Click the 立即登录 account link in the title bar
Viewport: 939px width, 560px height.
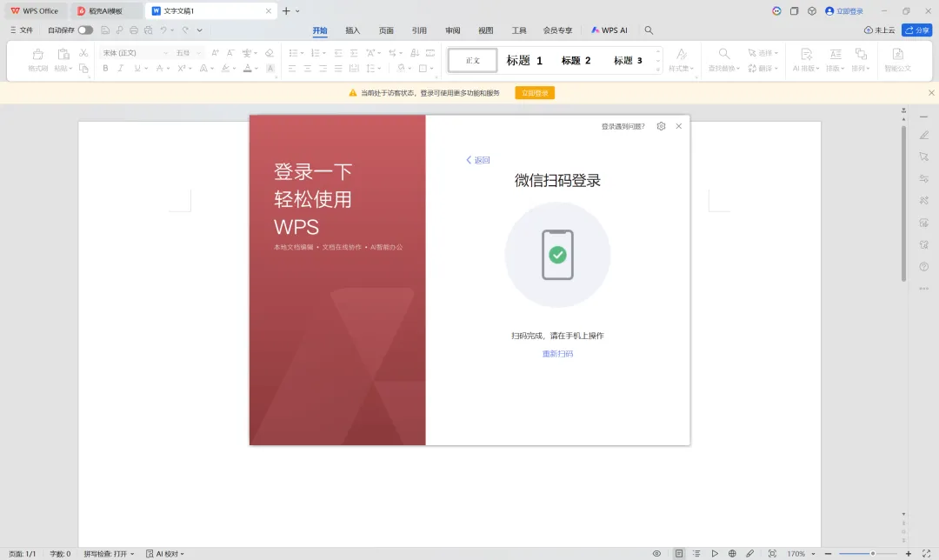(x=843, y=10)
